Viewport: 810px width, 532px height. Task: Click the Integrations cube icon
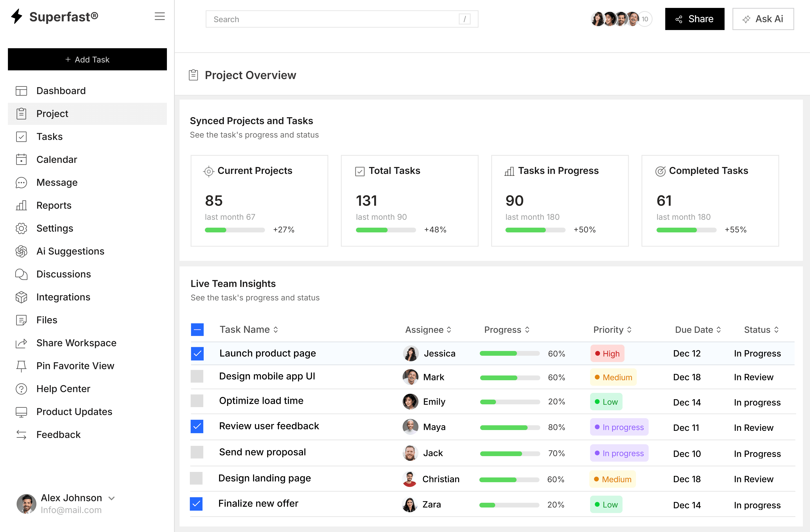click(x=21, y=297)
